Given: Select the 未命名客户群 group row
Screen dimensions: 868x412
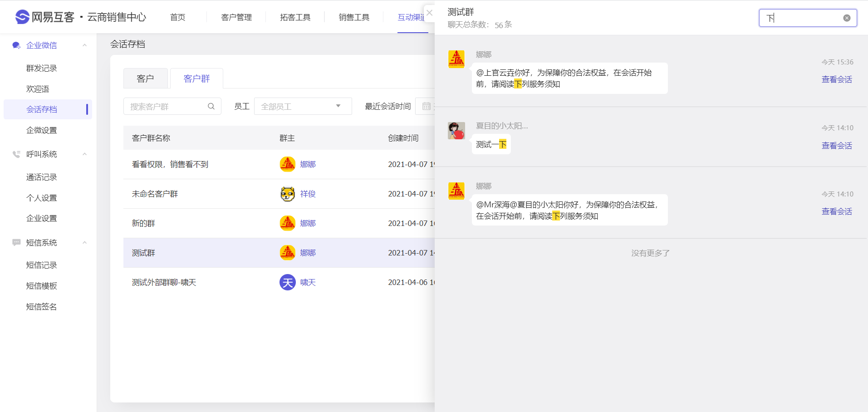Looking at the screenshot, I should (279, 194).
